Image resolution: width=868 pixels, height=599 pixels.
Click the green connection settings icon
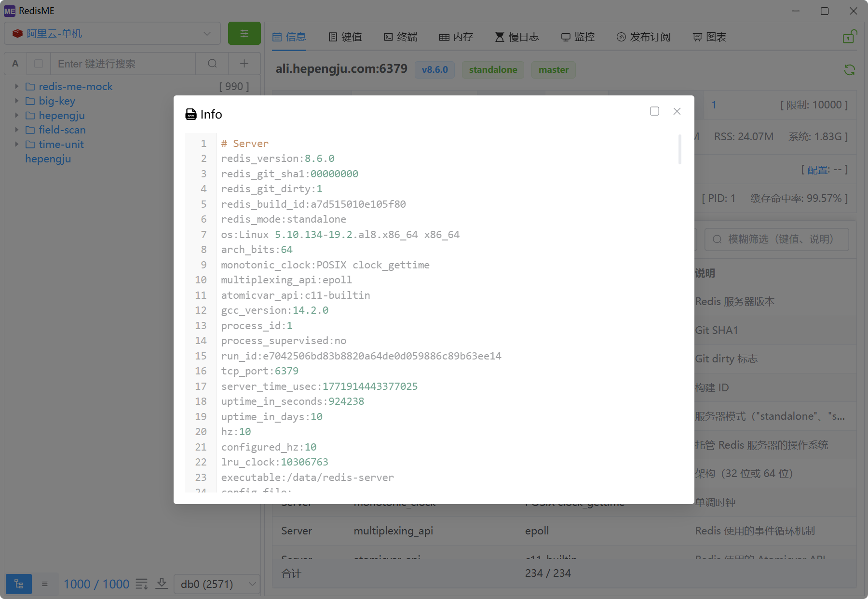244,34
